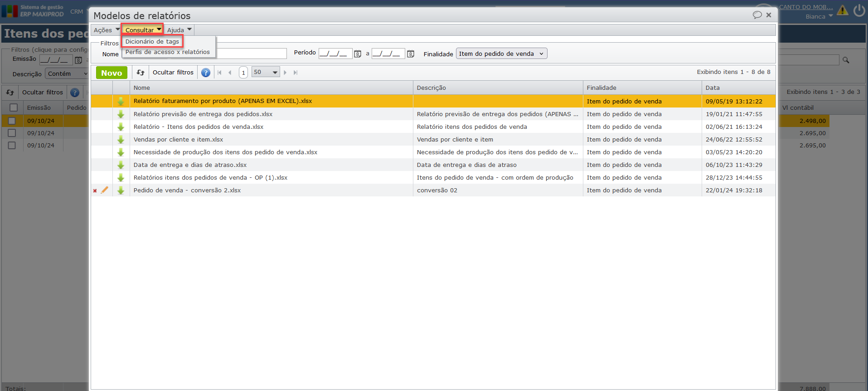Select row Vendas por cliente e item.xlsx

[x=433, y=140]
